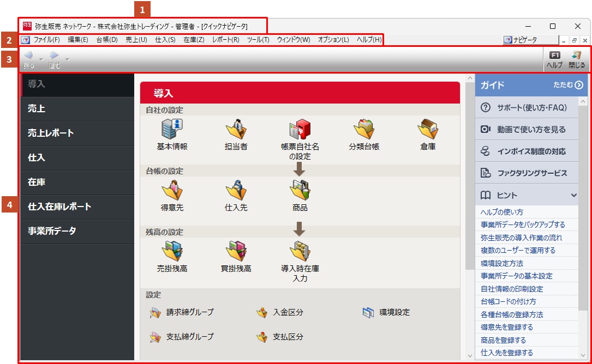Click the 環境設定方法 hint link
Screen dimensions: 592x364
coord(502,263)
